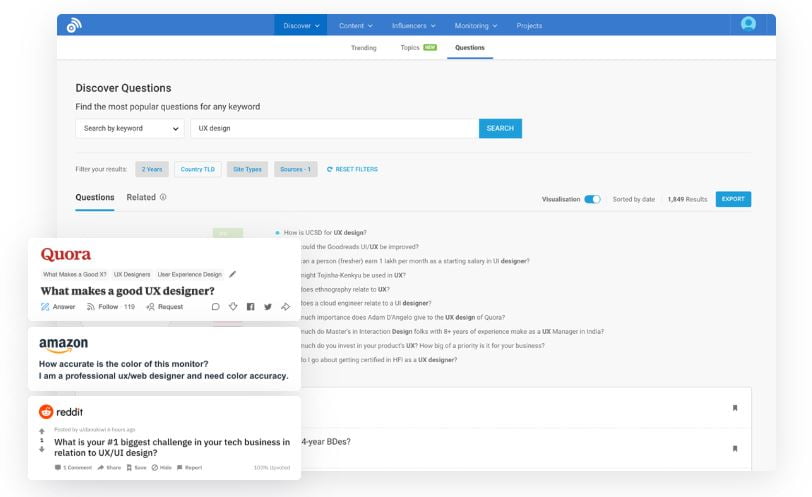Upvote the reddit post
The height and width of the screenshot is (497, 812).
coord(42,431)
